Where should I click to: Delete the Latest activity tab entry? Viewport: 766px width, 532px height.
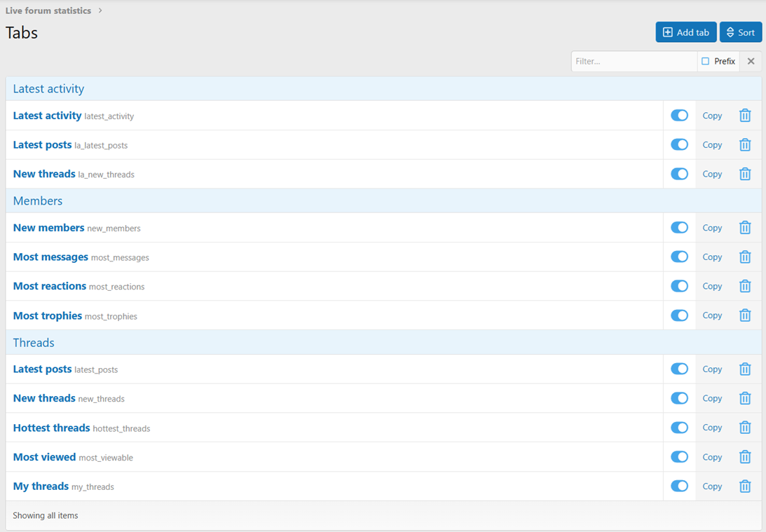tap(745, 116)
